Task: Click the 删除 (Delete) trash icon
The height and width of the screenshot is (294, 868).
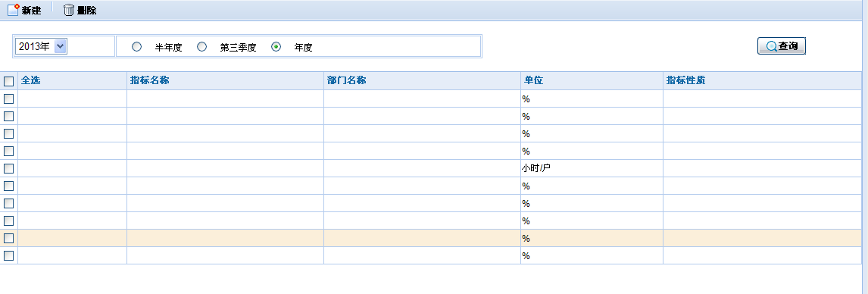Action: point(69,10)
